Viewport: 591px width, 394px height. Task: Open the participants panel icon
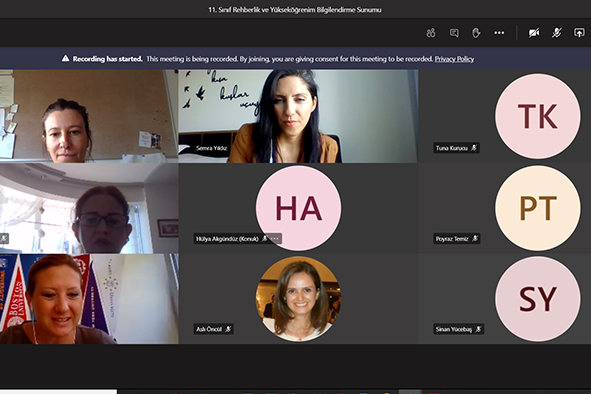pyautogui.click(x=431, y=33)
